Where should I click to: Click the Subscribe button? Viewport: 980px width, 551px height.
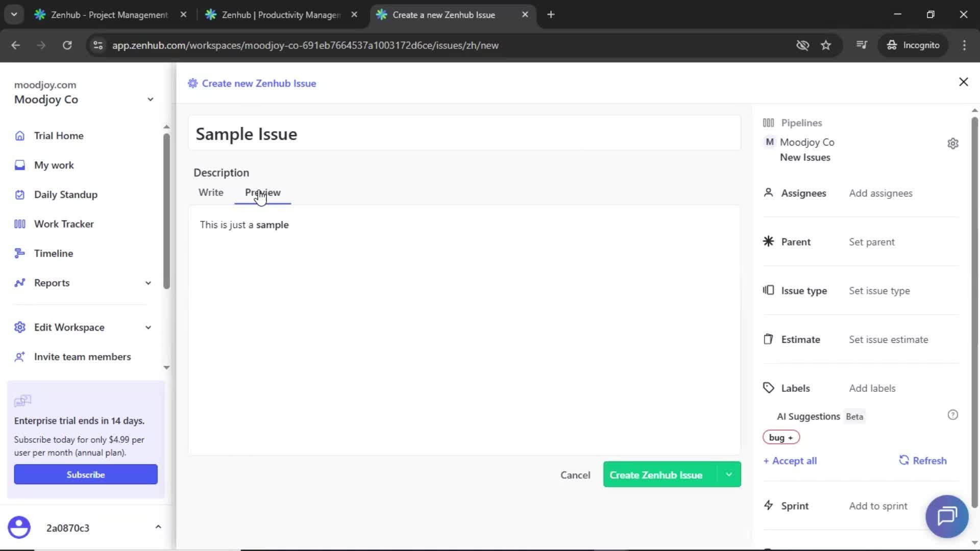click(x=85, y=474)
